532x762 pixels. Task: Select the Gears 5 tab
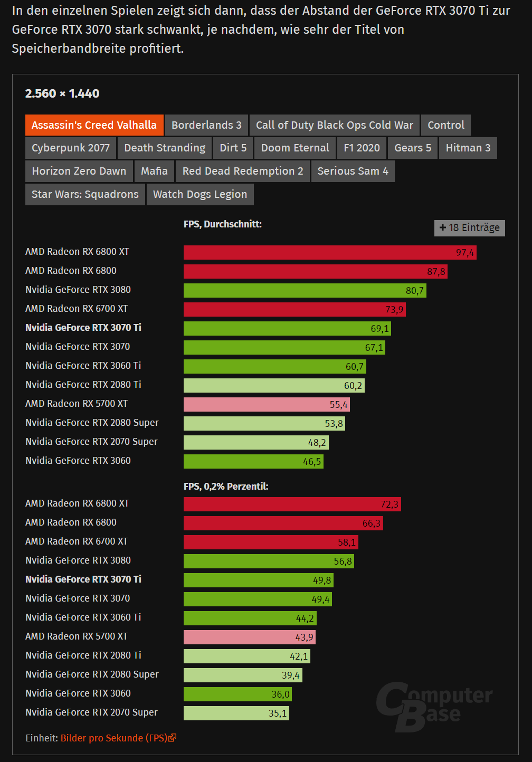[413, 148]
